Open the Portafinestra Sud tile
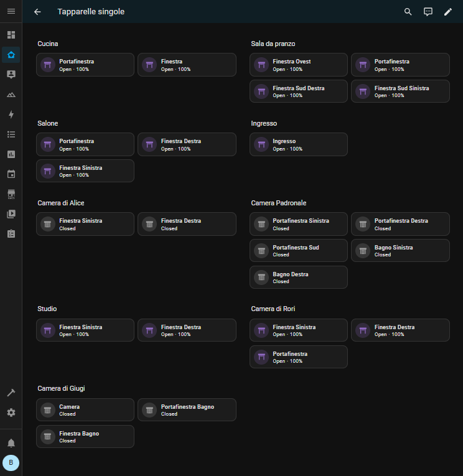This screenshot has height=476, width=463. coord(299,251)
